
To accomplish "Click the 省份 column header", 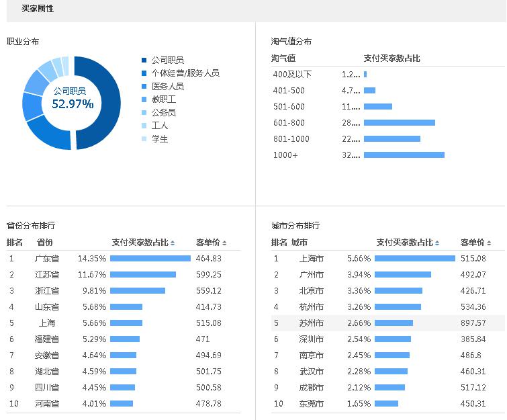I will (45, 243).
